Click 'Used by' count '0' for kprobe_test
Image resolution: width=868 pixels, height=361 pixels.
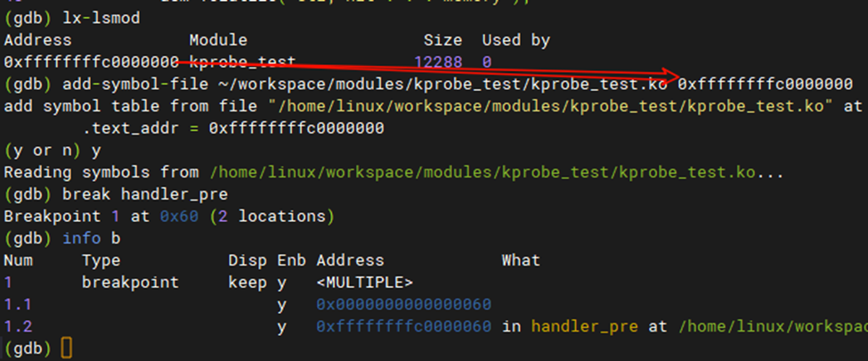click(x=487, y=62)
